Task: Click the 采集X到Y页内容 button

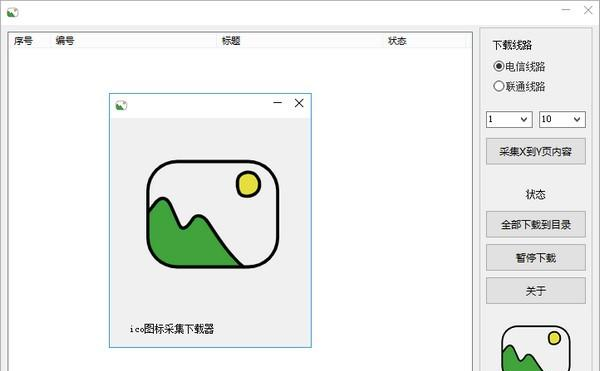Action: point(536,151)
